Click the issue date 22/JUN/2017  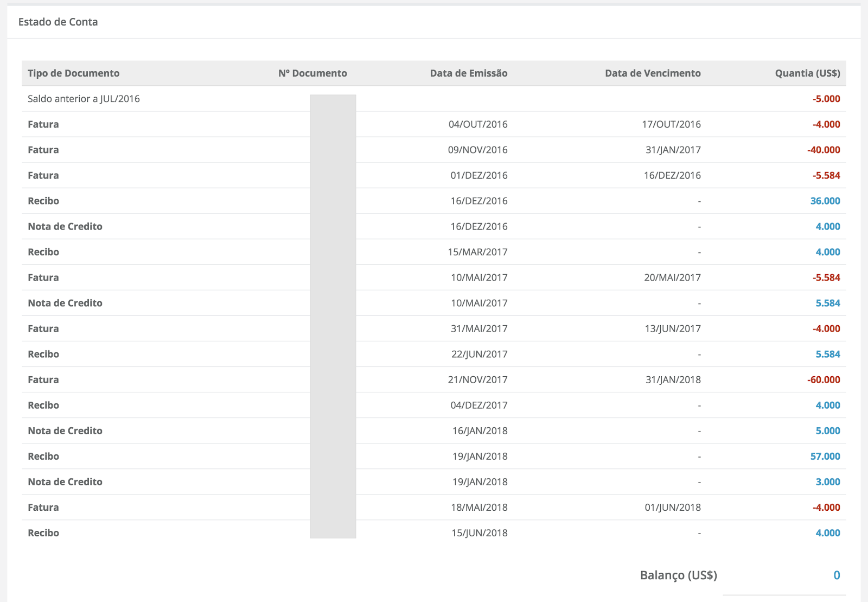(479, 354)
